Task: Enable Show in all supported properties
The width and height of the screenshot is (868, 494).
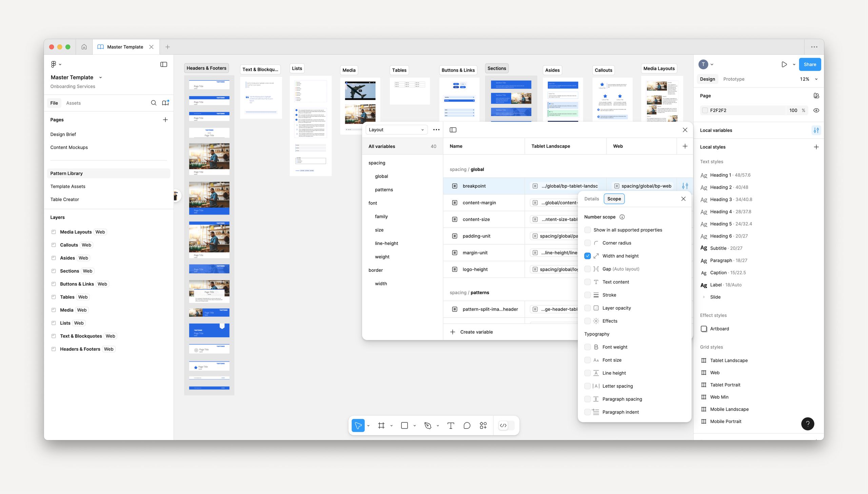Action: (x=588, y=230)
